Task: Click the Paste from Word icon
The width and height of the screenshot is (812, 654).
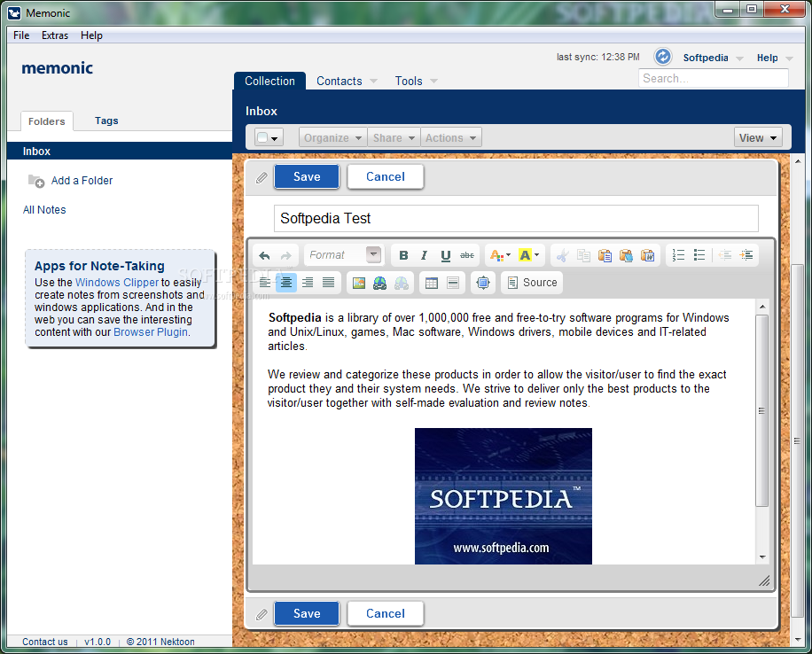Action: click(x=647, y=255)
